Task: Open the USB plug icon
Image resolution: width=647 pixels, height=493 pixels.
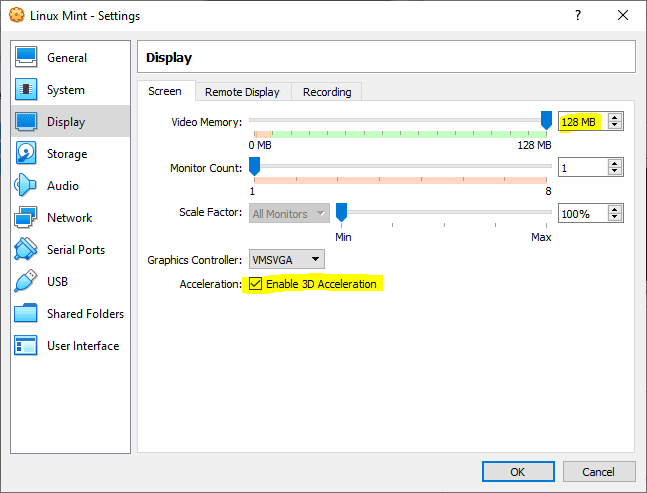Action: [26, 281]
